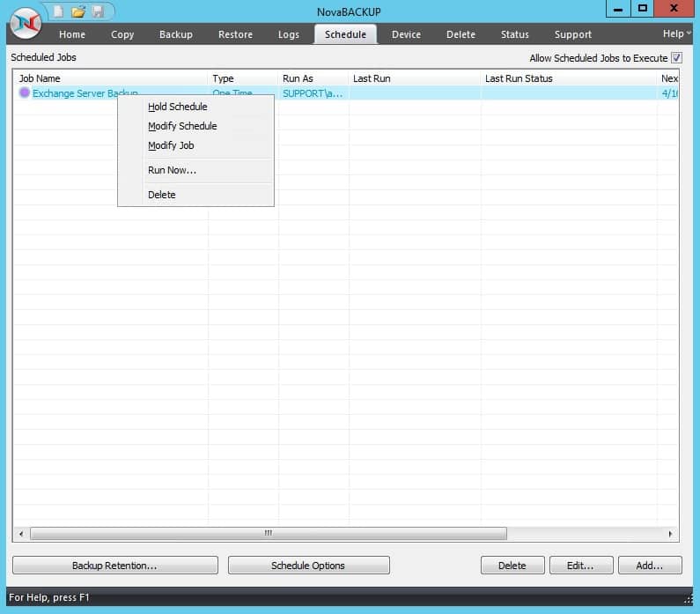This screenshot has width=700, height=614.
Task: Click the Run As column header
Action: pyautogui.click(x=313, y=78)
